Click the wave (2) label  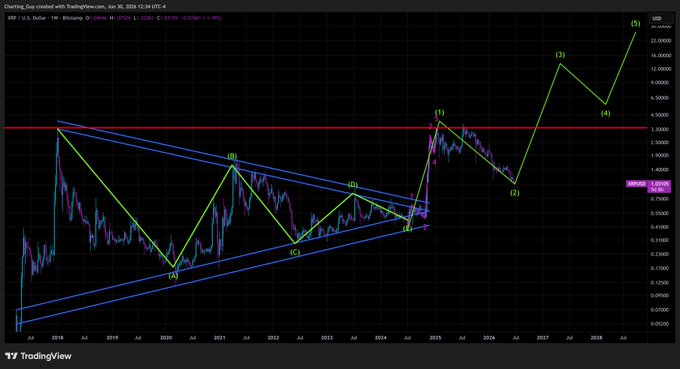point(514,193)
